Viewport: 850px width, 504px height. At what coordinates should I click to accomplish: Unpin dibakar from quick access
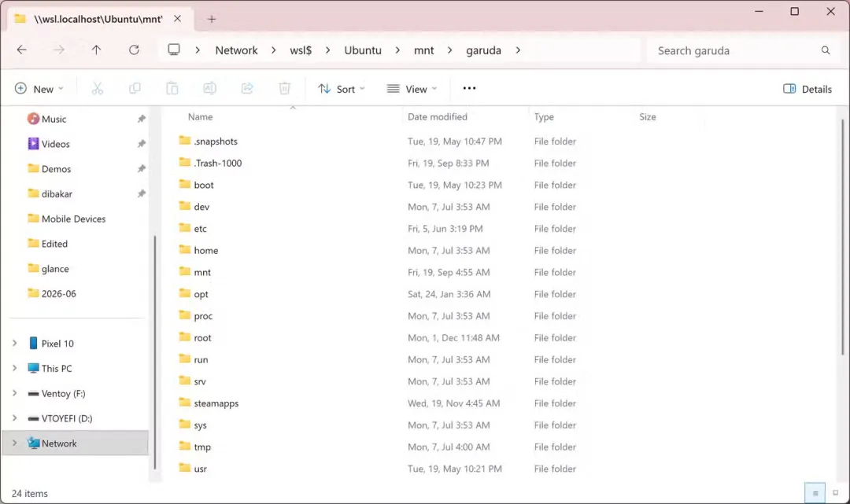pyautogui.click(x=142, y=193)
